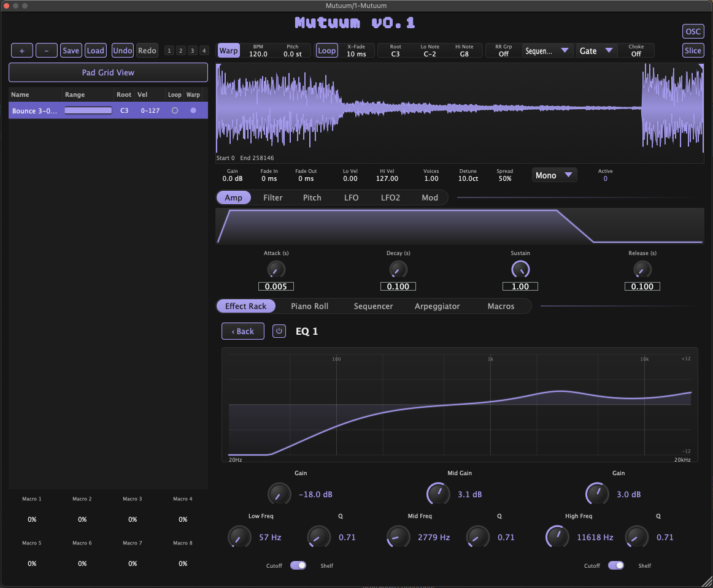Screen dimensions: 713x588
Task: Click the BPM value 120.0
Action: tap(258, 54)
